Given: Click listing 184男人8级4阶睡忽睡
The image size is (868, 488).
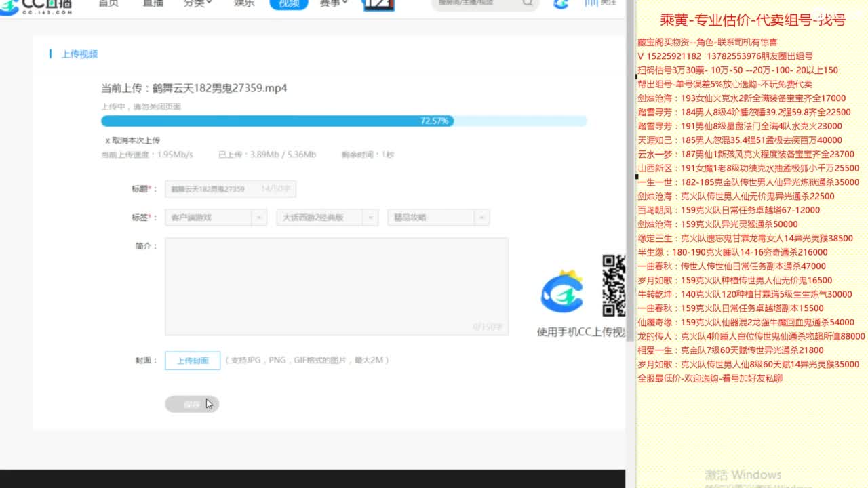Looking at the screenshot, I should 744,113.
